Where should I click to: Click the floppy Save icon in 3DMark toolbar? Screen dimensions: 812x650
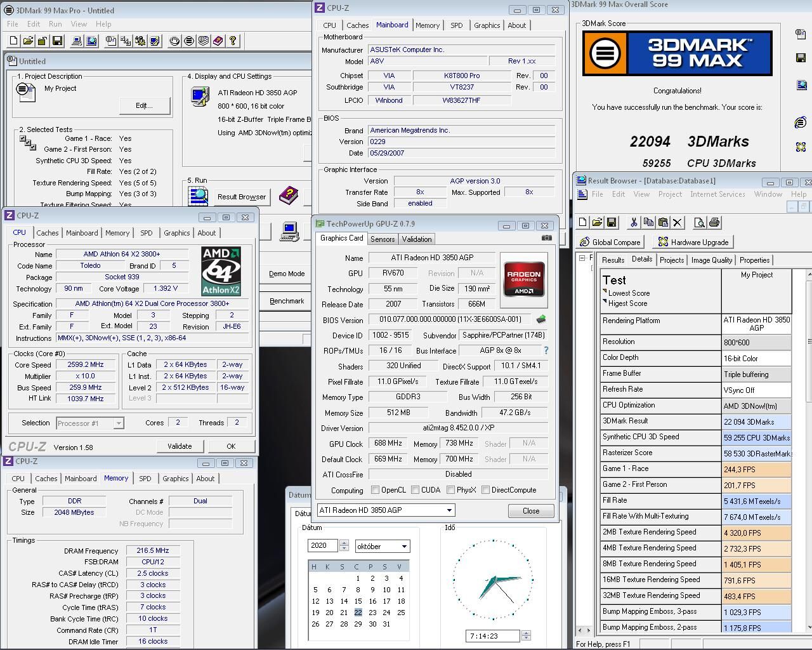[x=57, y=41]
